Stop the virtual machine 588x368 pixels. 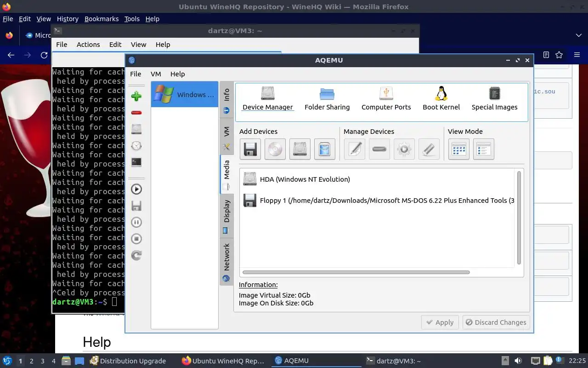point(136,239)
